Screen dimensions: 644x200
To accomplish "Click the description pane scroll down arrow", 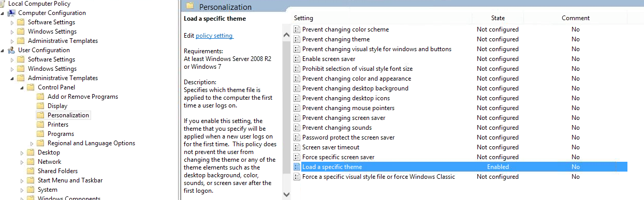I will point(286,194).
